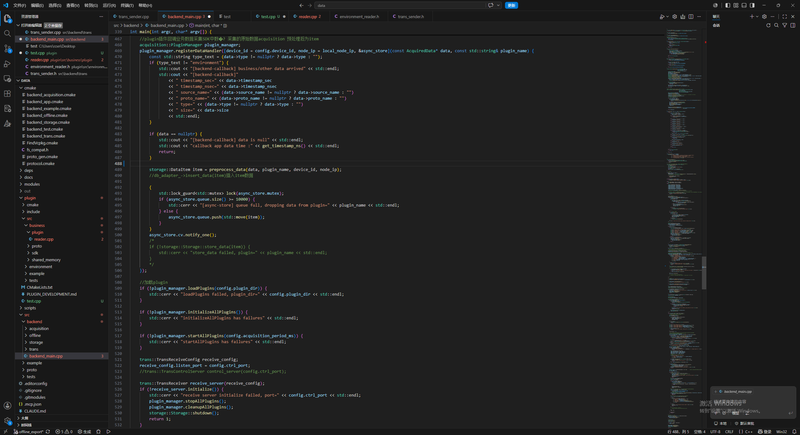This screenshot has width=800, height=435.
Task: Expand the scripts folder
Action: 30,308
